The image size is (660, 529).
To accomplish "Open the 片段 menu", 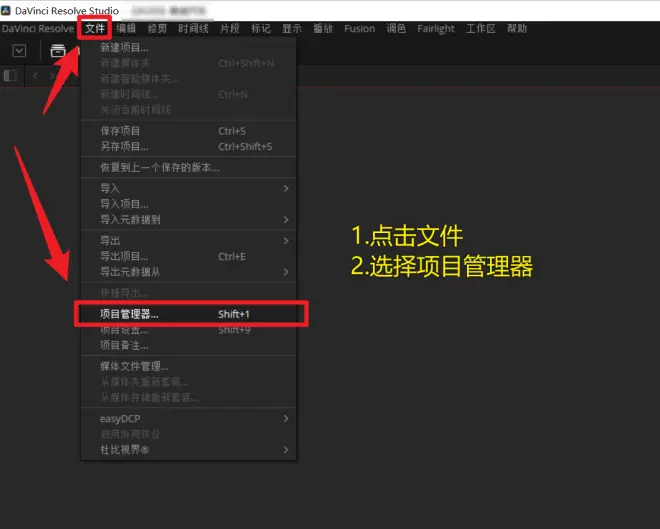I will coord(230,29).
